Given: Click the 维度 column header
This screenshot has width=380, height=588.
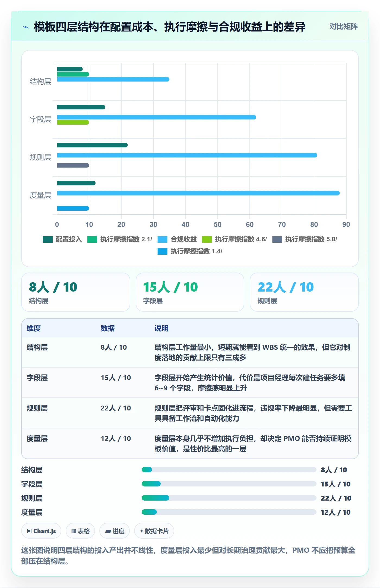Looking at the screenshot, I should [34, 328].
